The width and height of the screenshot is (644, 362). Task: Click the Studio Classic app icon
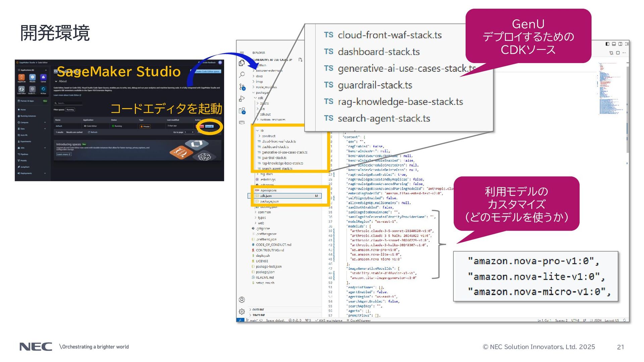[x=32, y=89]
